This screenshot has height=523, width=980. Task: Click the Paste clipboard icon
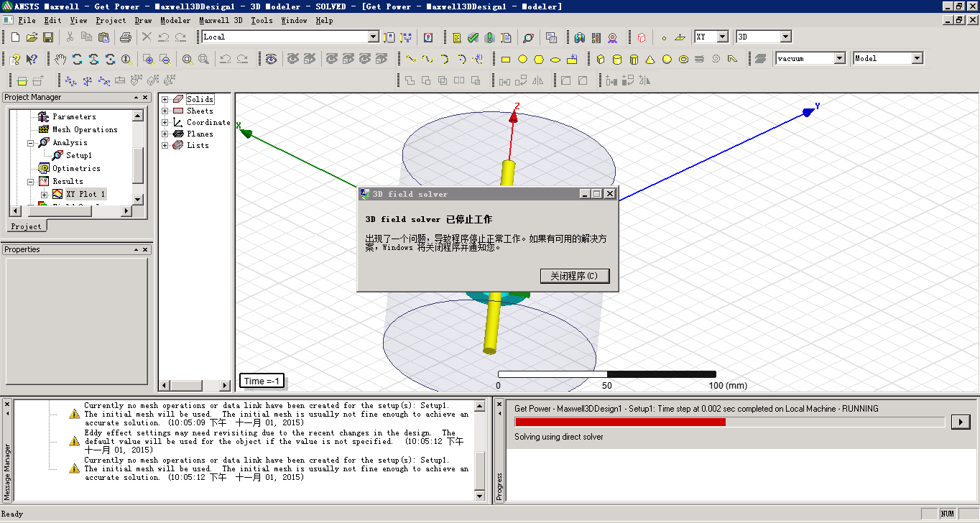tap(103, 37)
